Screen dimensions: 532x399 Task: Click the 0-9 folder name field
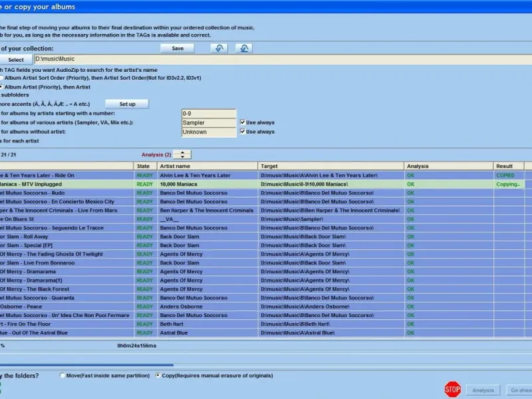tap(209, 114)
